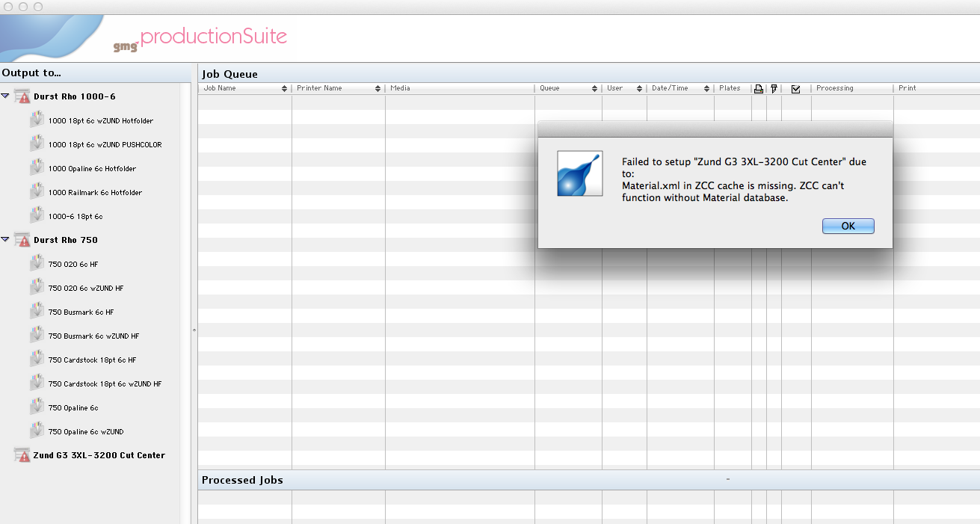Screen dimensions: 980x524
Task: Click the Output to sidebar scrollbar
Action: pyautogui.click(x=185, y=303)
